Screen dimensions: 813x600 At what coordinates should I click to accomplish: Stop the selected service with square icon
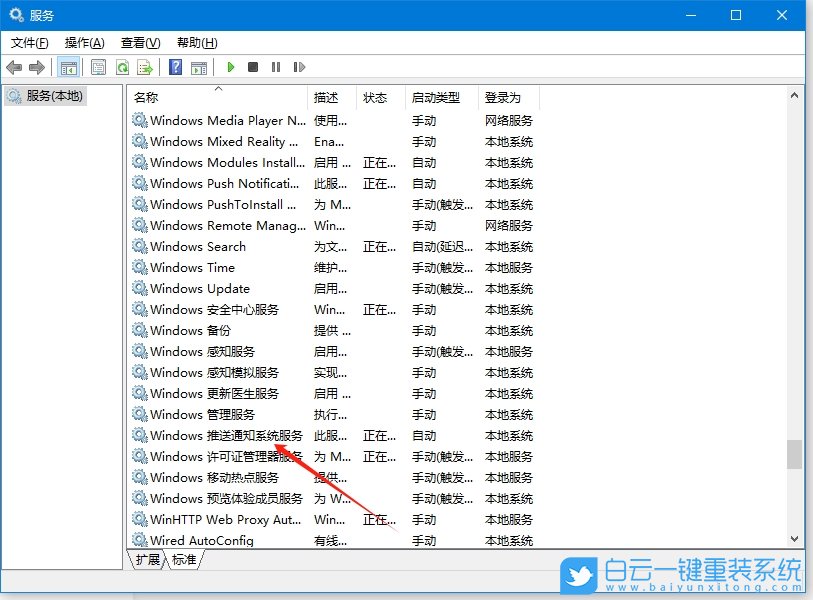253,66
